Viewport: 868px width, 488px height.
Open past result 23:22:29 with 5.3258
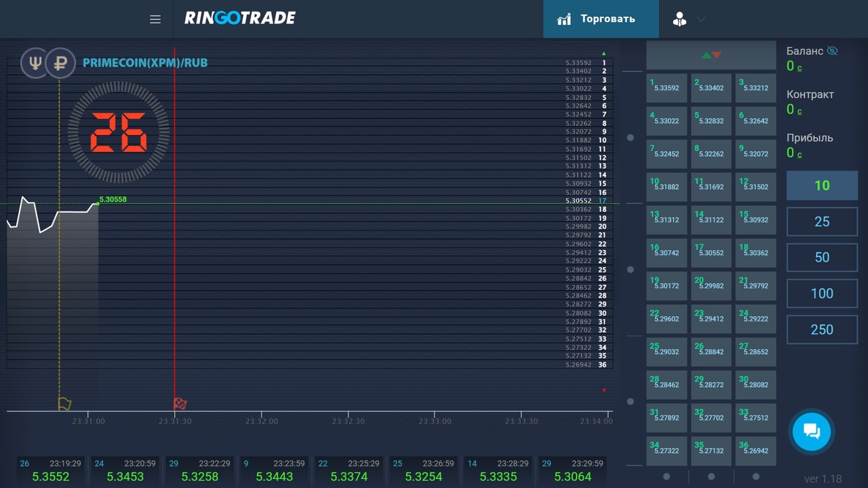pos(200,471)
